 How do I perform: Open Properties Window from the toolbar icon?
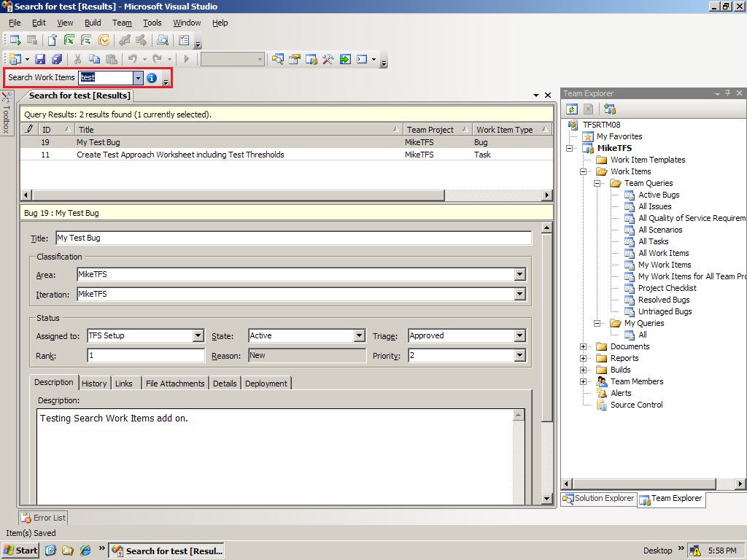pos(295,59)
